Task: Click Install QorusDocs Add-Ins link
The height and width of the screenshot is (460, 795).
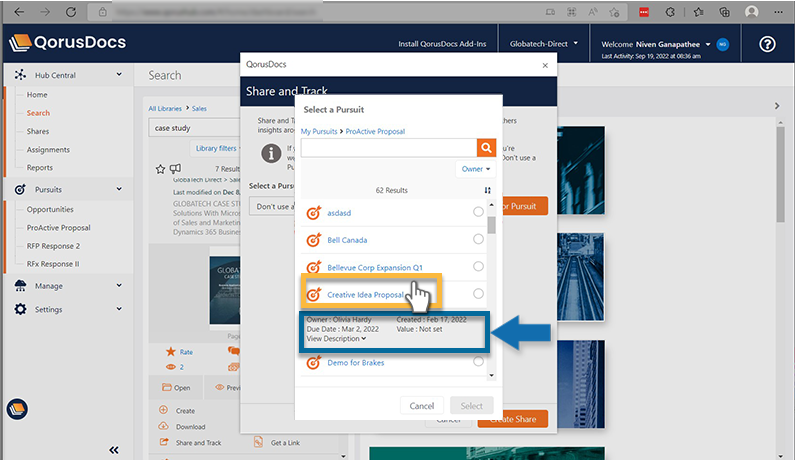Action: 442,44
